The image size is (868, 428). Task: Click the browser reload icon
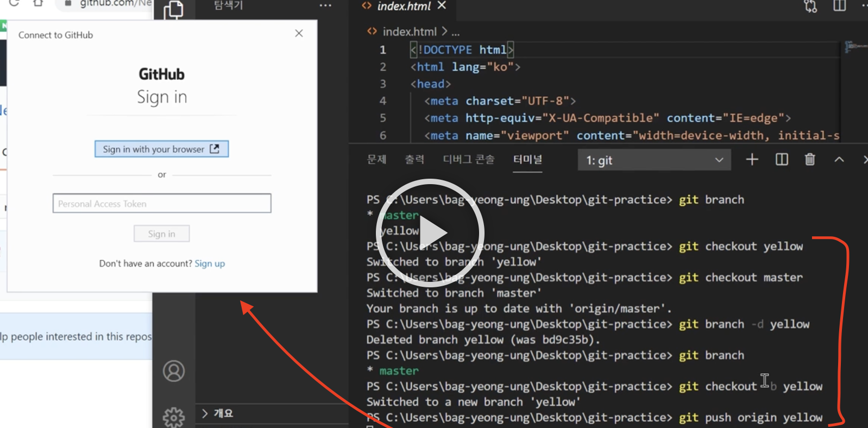[x=14, y=3]
